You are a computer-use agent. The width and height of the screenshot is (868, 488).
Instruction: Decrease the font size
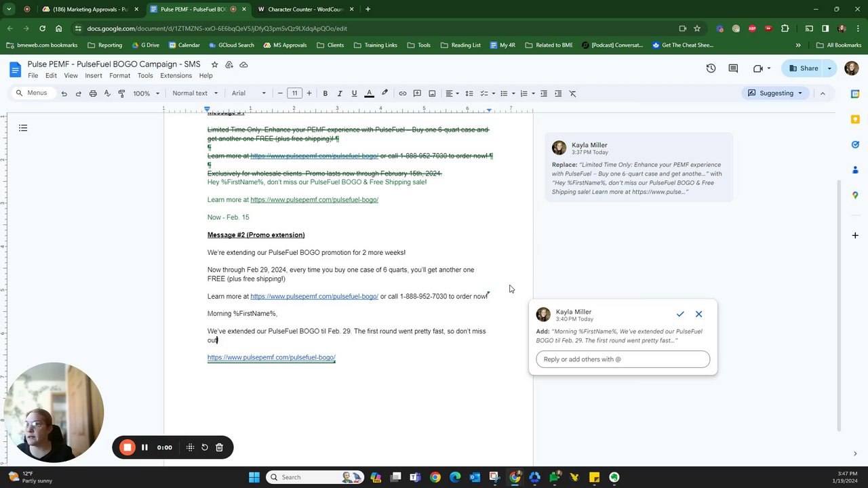(x=280, y=94)
